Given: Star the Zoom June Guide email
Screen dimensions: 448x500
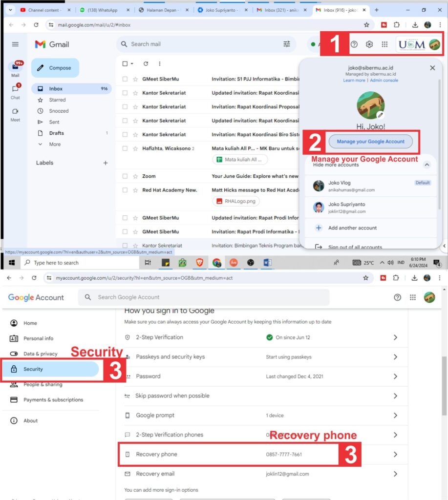Looking at the screenshot, I should (135, 176).
